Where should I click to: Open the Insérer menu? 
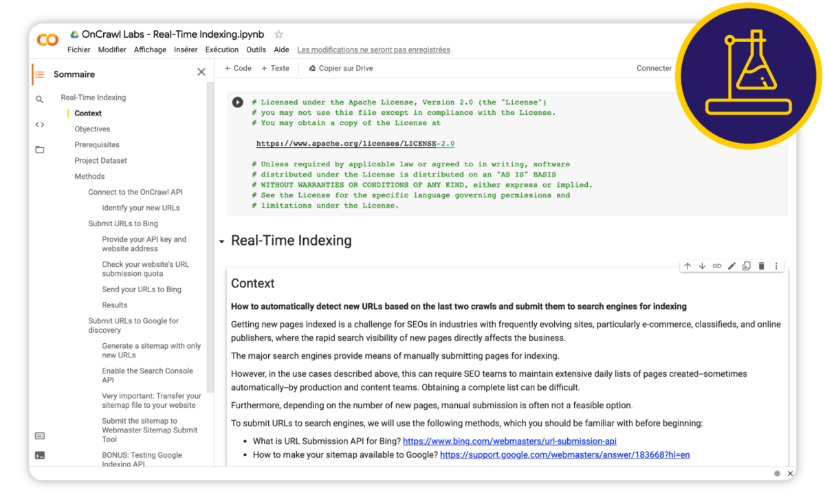[186, 50]
